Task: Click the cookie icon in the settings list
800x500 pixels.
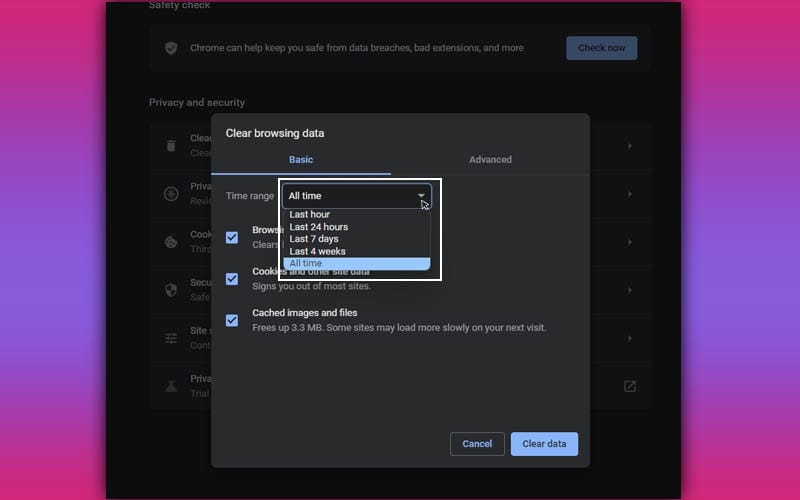Action: (x=171, y=242)
